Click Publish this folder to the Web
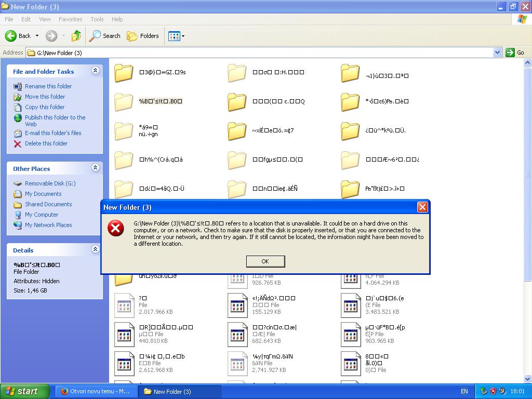The width and height of the screenshot is (532, 399). [x=55, y=121]
